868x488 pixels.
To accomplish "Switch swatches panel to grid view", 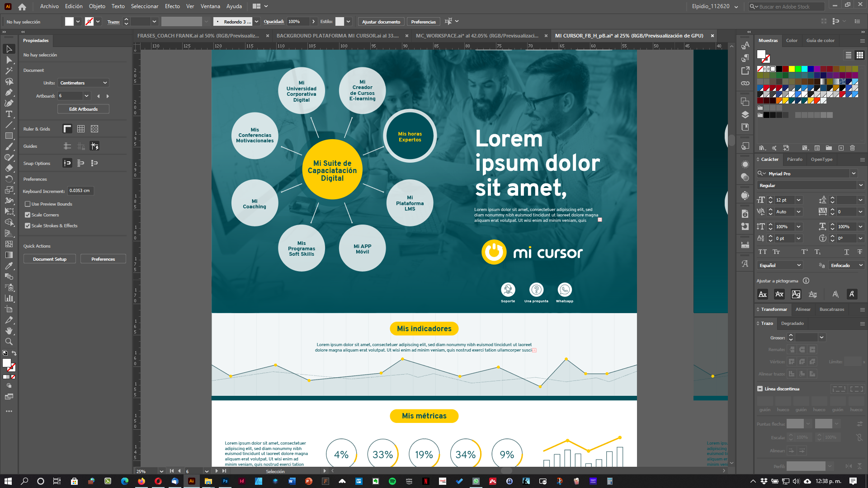I will [860, 55].
